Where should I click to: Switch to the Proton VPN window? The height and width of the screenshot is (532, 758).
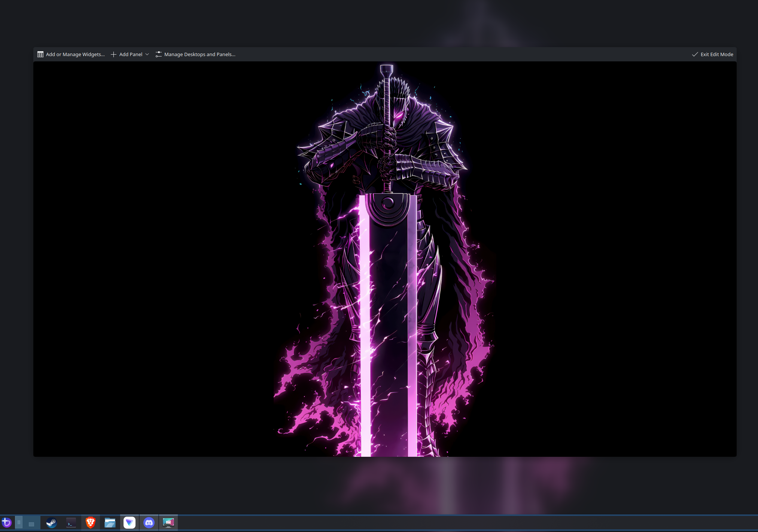tap(130, 523)
